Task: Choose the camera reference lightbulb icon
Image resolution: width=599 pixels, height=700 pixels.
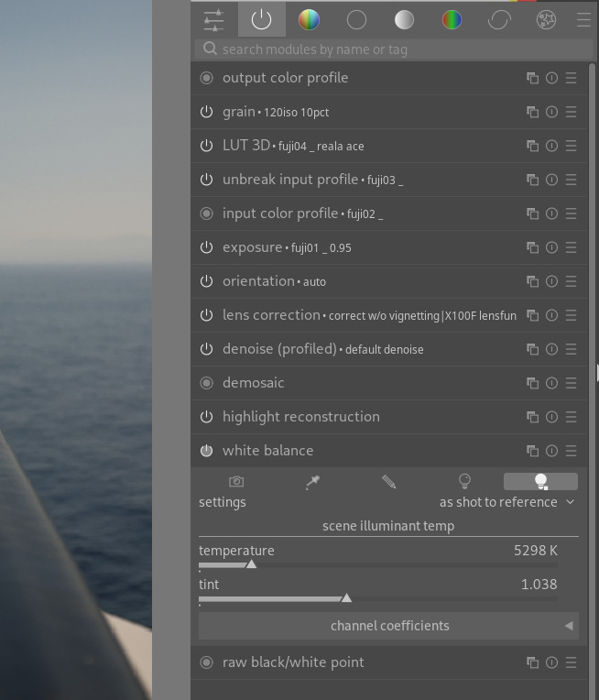Action: pyautogui.click(x=464, y=482)
